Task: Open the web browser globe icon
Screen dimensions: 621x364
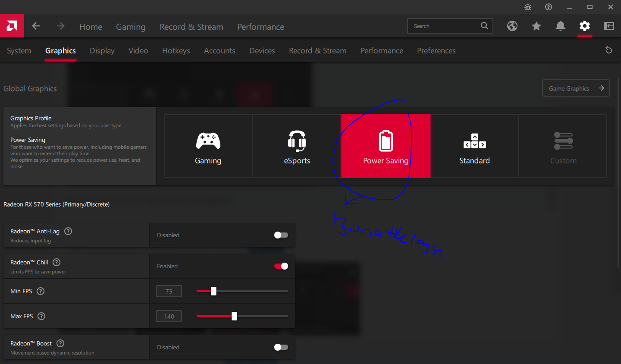Action: pos(512,26)
